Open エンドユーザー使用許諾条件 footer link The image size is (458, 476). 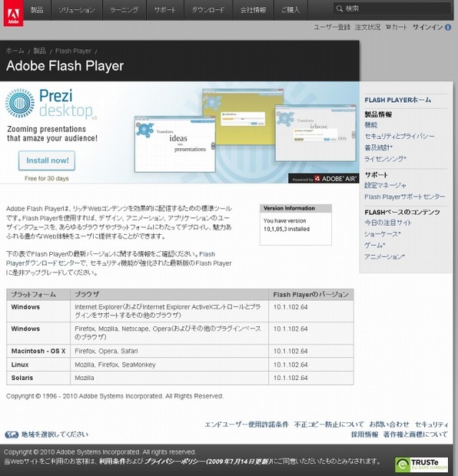tap(247, 425)
